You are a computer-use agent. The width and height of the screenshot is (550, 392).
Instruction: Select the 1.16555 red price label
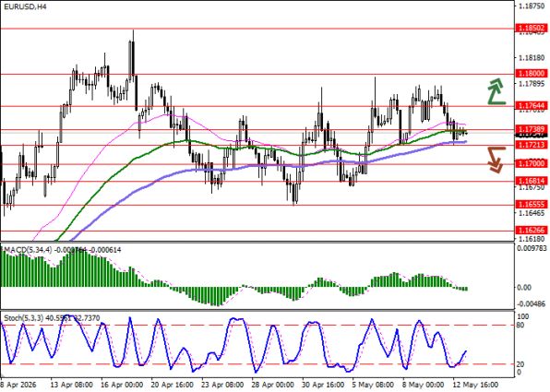pyautogui.click(x=532, y=205)
